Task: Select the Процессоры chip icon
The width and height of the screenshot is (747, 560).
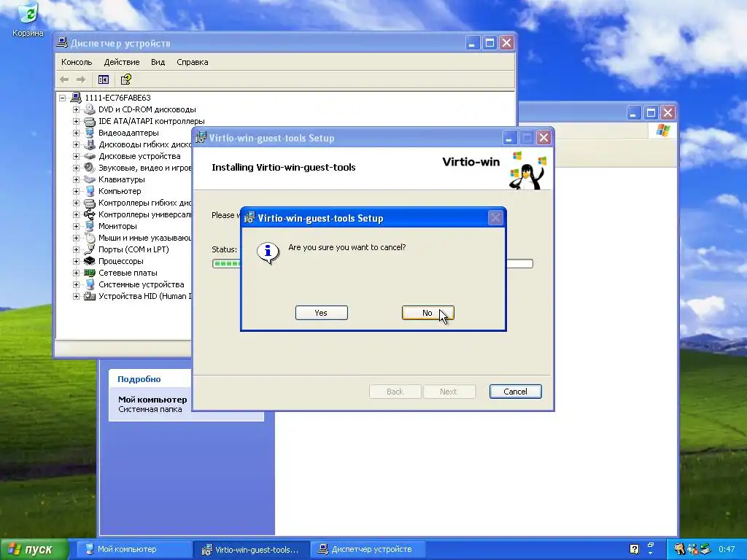Action: coord(90,261)
